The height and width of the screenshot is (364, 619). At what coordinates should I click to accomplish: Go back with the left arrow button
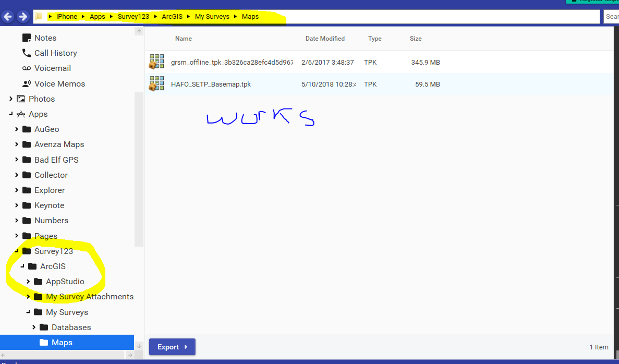point(8,17)
